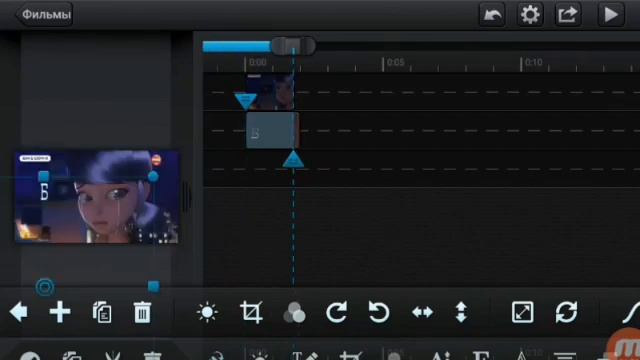Rotate clockwise
Image resolution: width=640 pixels, height=360 pixels.
pos(337,312)
